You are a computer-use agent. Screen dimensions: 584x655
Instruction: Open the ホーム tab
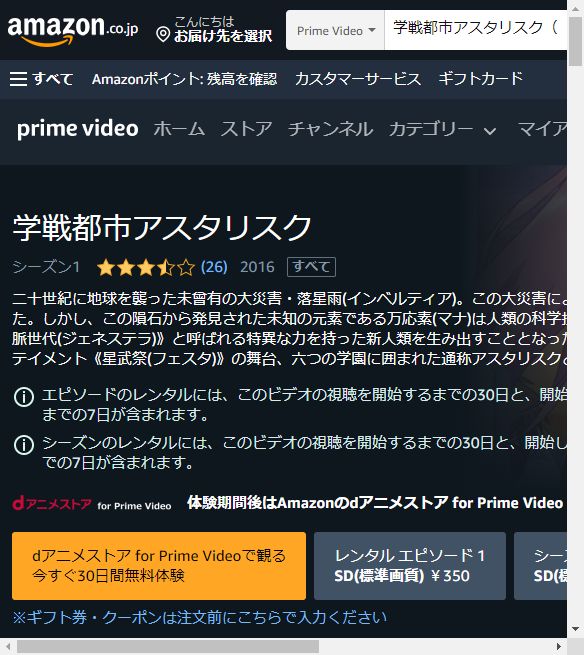(179, 129)
